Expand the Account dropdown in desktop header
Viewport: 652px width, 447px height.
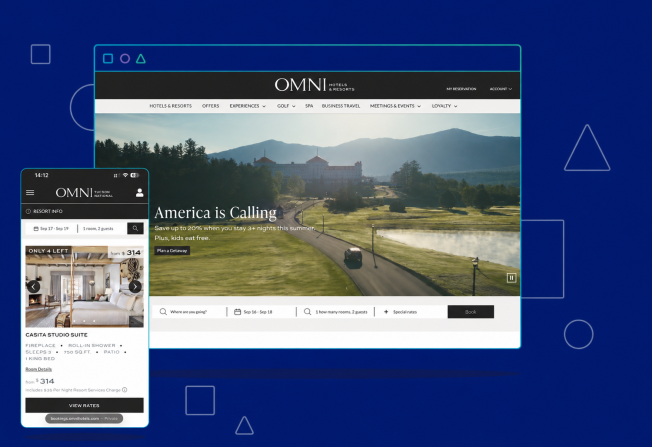tap(501, 89)
